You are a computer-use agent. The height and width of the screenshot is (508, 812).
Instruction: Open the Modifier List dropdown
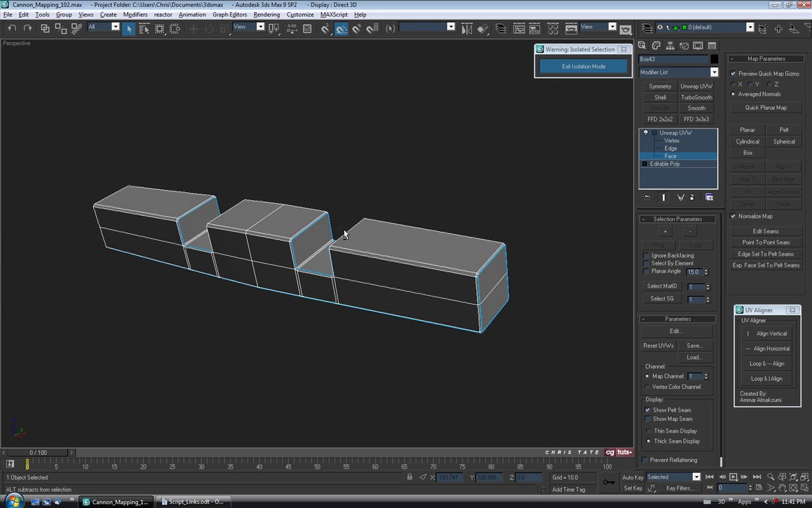[x=714, y=72]
